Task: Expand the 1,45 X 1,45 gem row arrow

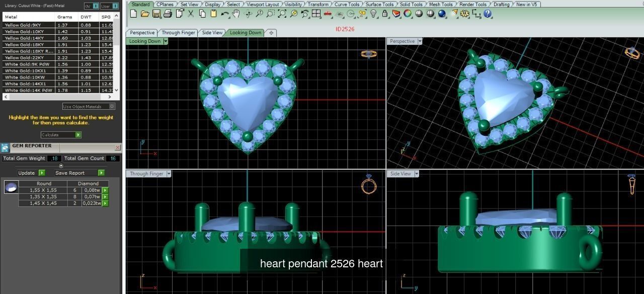Action: [x=105, y=203]
